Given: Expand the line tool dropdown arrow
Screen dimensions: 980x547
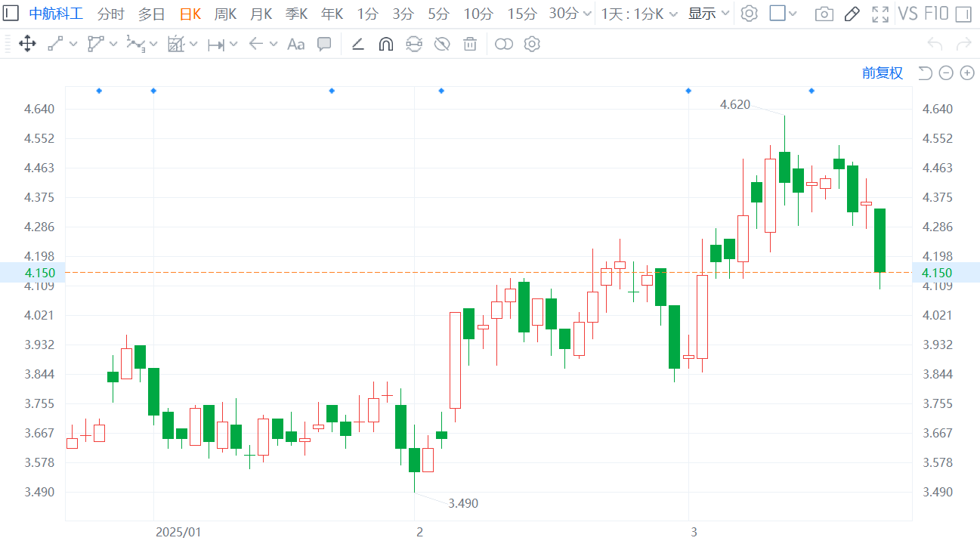Looking at the screenshot, I should 73,45.
